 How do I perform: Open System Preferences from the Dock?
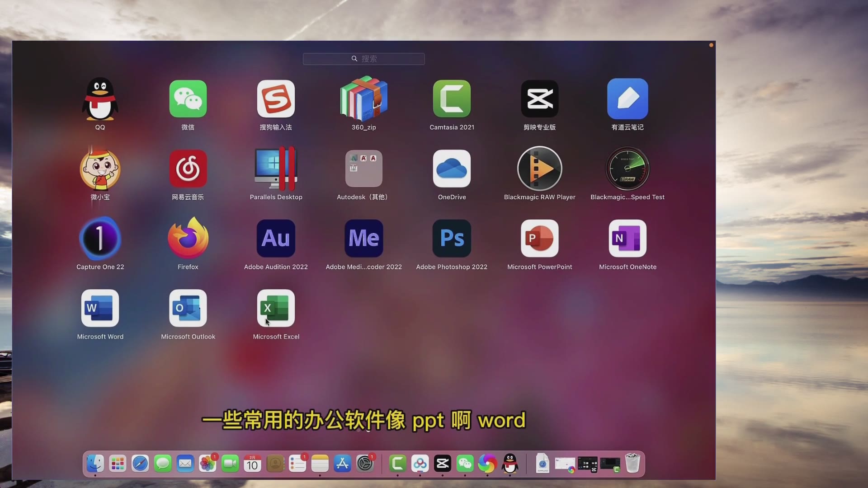(365, 464)
